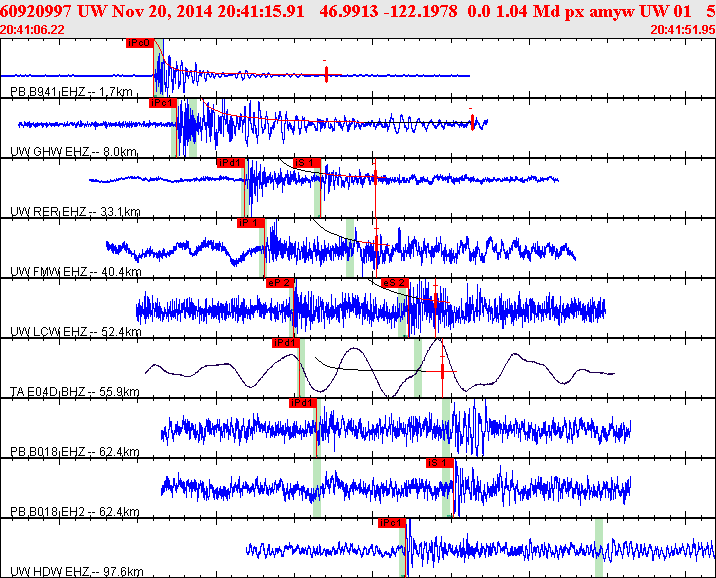The height and width of the screenshot is (578, 716).
Task: Click the end time 20:41:51.95 label
Action: 683,30
